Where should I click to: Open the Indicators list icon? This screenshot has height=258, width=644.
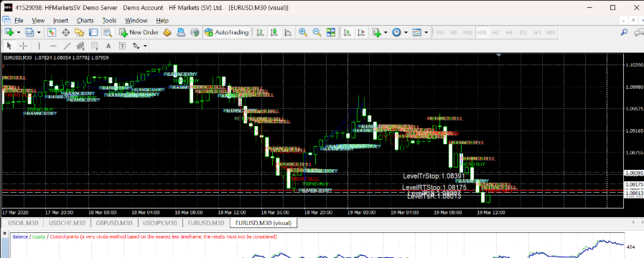coord(377,32)
